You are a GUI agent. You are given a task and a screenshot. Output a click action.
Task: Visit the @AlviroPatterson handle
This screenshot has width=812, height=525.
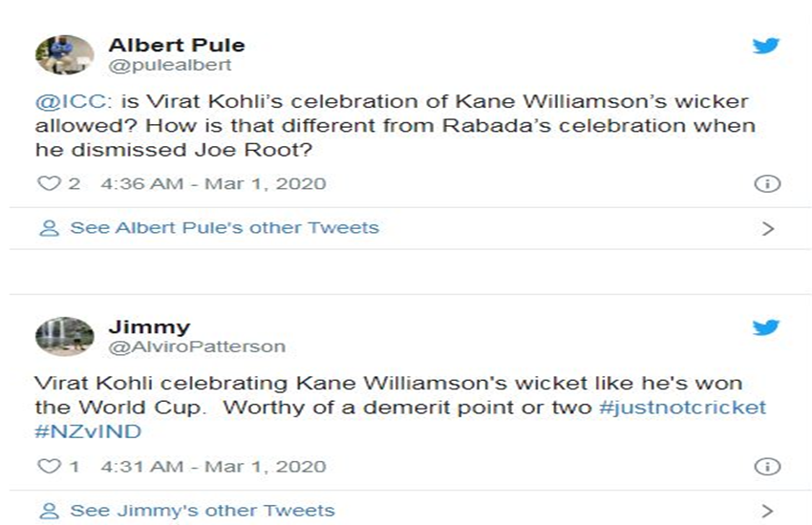click(x=196, y=346)
